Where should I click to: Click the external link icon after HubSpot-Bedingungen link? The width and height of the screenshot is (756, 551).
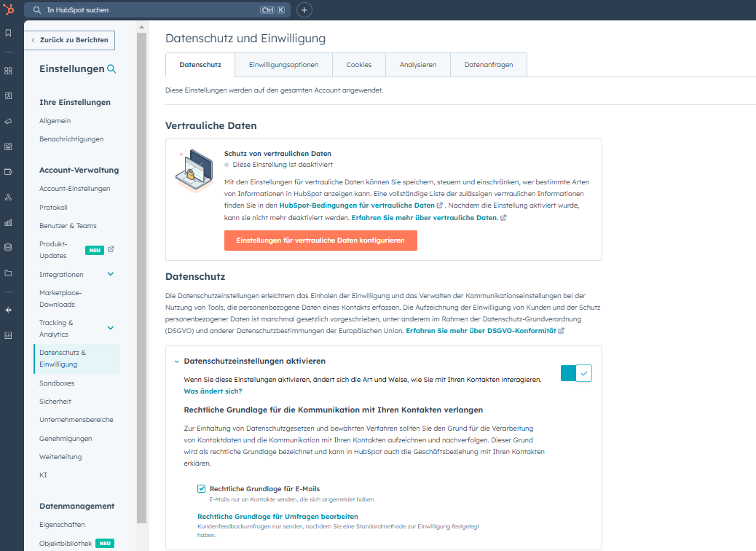pos(439,206)
